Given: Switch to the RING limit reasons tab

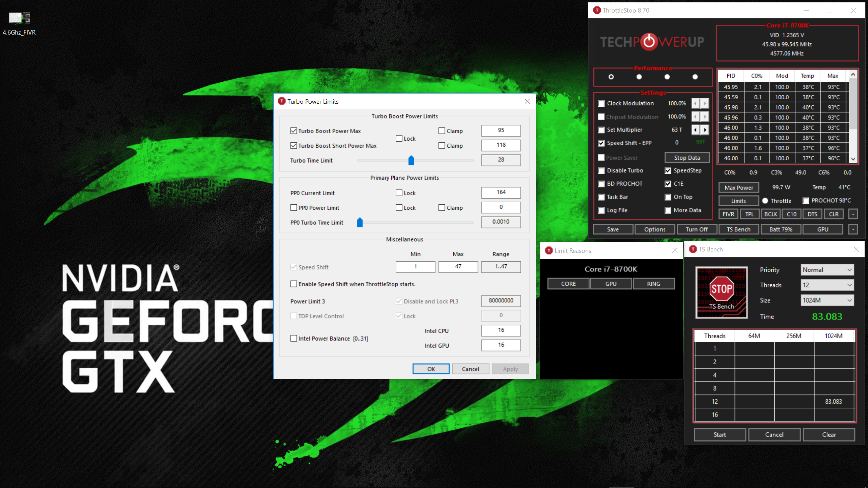Looking at the screenshot, I should click(x=653, y=284).
